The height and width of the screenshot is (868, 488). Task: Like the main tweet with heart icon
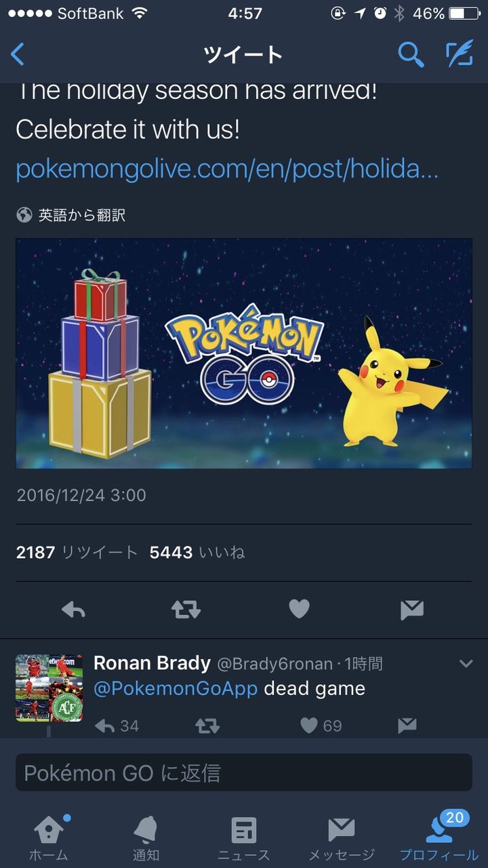pos(299,610)
